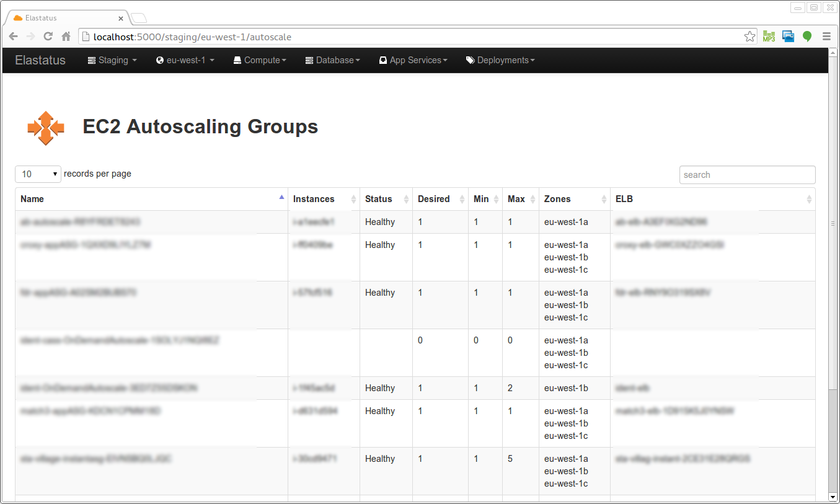Screen dimensions: 840x504
Task: Sort table by Desired column
Action: (441, 199)
